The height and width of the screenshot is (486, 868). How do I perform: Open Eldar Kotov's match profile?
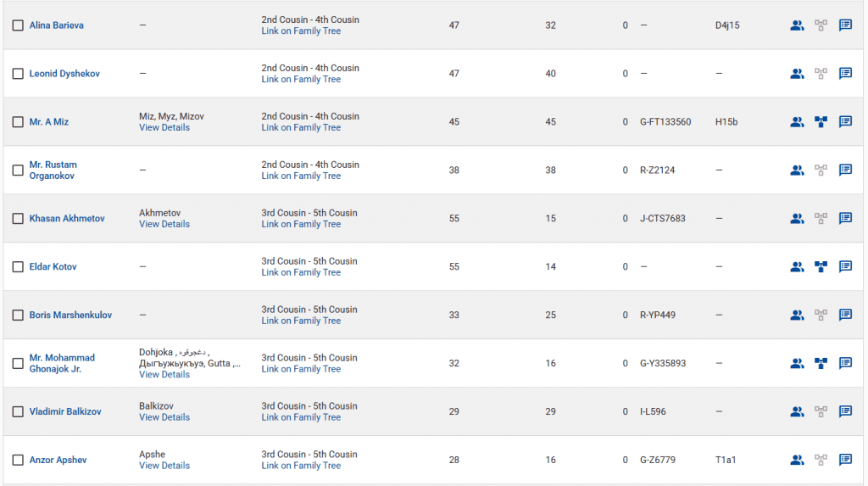(53, 267)
